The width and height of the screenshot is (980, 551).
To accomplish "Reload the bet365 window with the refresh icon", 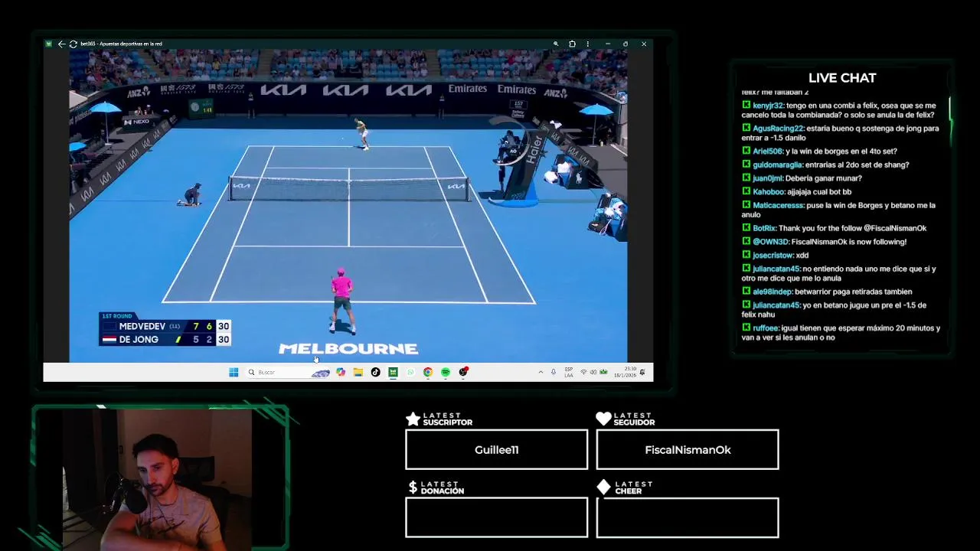I will (x=73, y=44).
